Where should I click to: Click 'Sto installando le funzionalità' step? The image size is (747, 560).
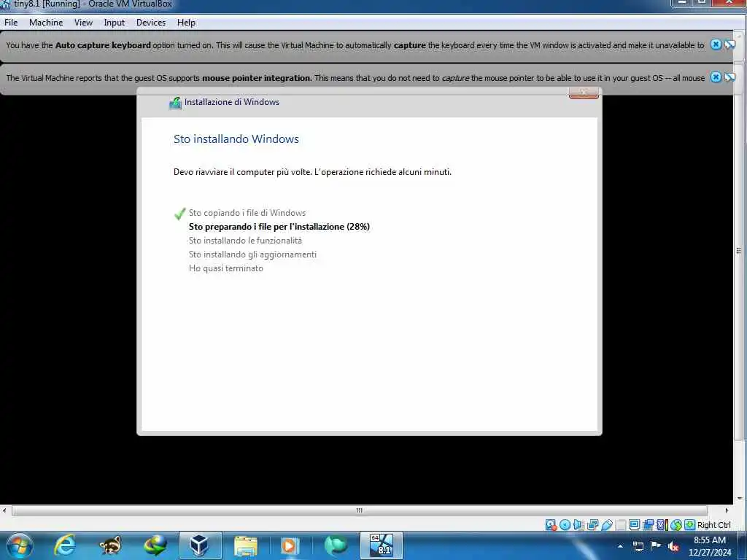pyautogui.click(x=245, y=241)
